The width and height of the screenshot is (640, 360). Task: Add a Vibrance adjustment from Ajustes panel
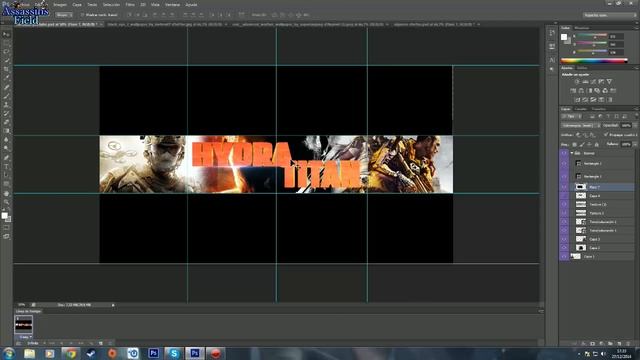coord(609,82)
